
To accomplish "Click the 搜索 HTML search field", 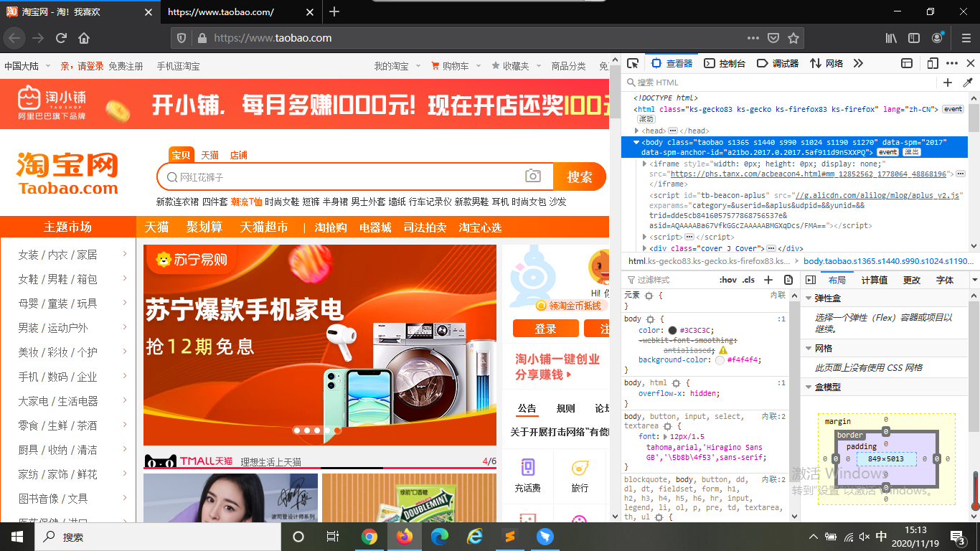I will [778, 83].
